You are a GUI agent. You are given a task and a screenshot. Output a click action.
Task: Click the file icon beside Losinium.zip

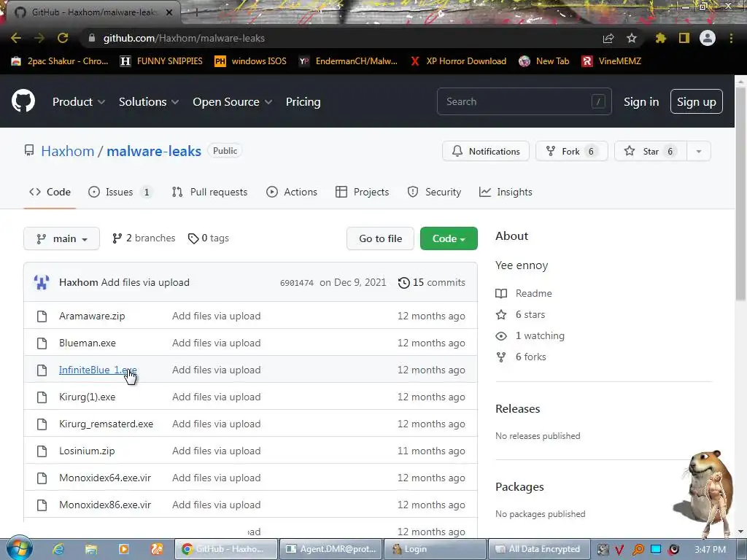click(x=42, y=451)
